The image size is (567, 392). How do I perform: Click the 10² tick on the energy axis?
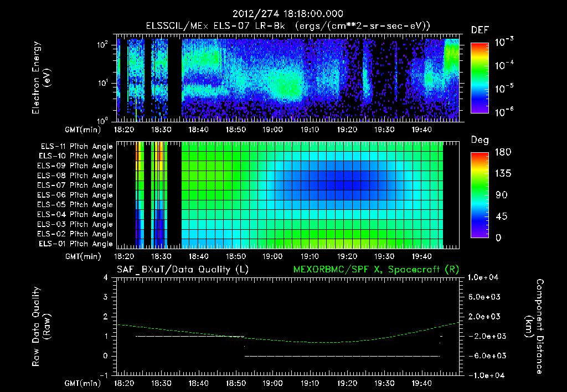coord(102,45)
